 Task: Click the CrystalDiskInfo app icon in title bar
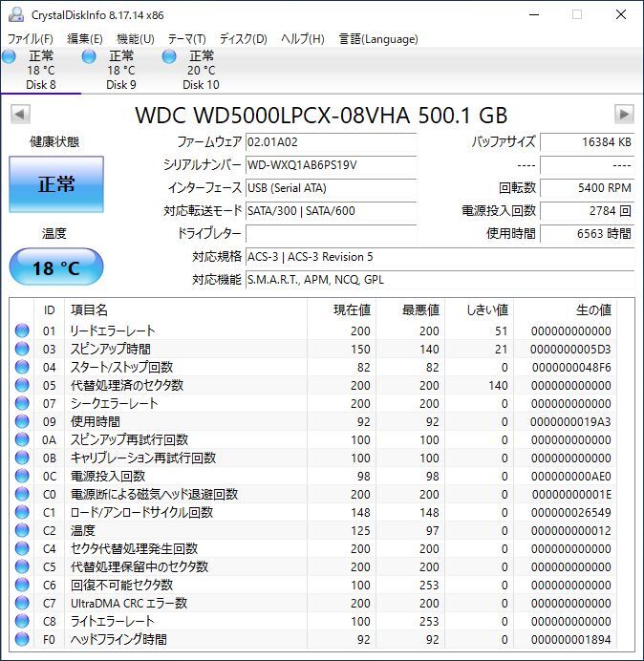16,14
